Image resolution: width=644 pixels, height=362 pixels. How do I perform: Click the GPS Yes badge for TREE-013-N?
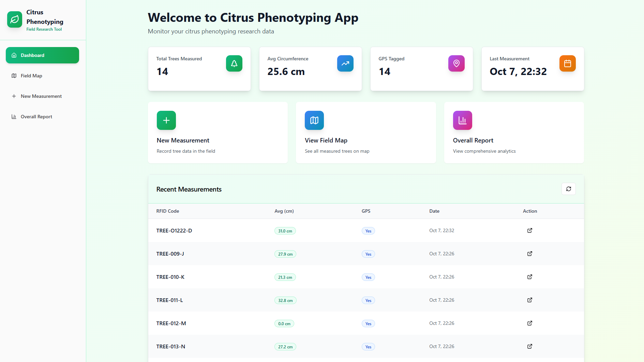368,347
